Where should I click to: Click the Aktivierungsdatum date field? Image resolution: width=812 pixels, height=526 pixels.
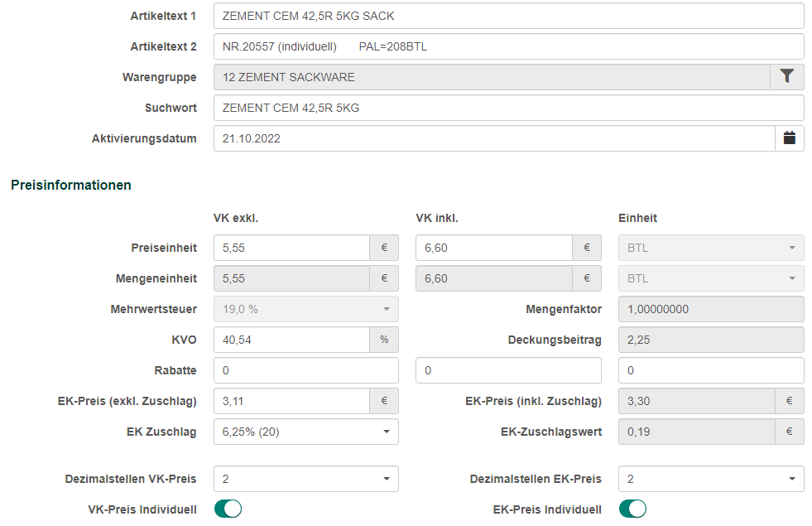point(494,138)
